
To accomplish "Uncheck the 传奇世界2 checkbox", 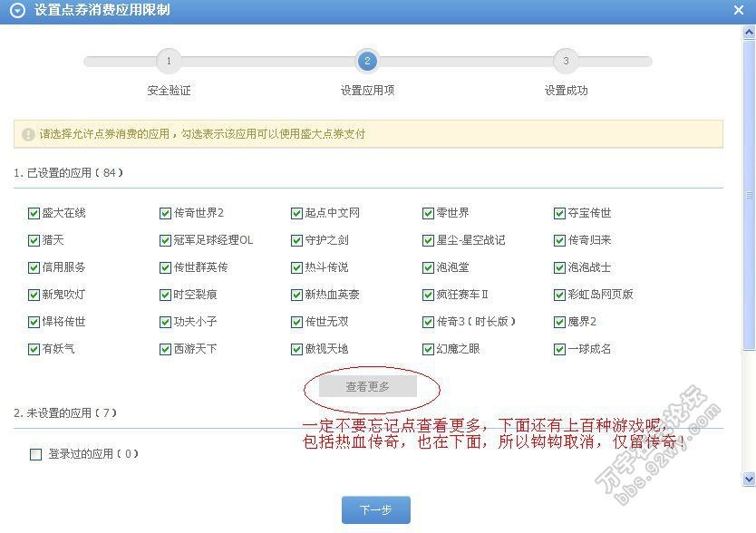I will (165, 213).
